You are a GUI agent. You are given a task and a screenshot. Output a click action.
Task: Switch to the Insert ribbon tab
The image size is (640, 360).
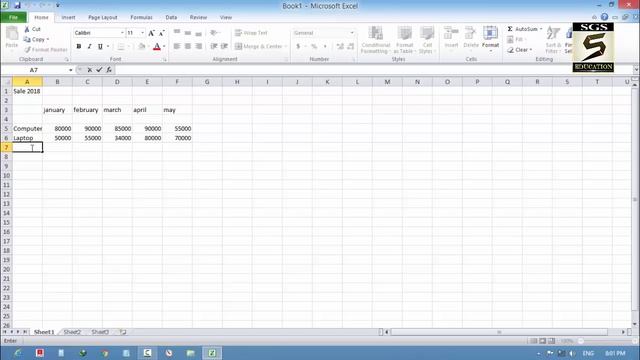[x=68, y=18]
